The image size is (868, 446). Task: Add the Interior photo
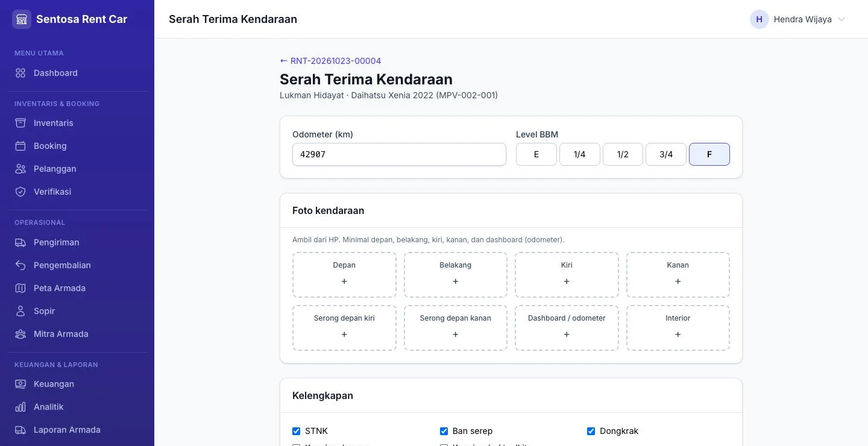pyautogui.click(x=678, y=328)
